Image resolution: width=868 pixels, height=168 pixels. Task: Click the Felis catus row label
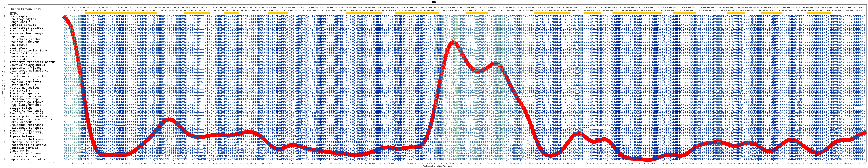(x=19, y=73)
